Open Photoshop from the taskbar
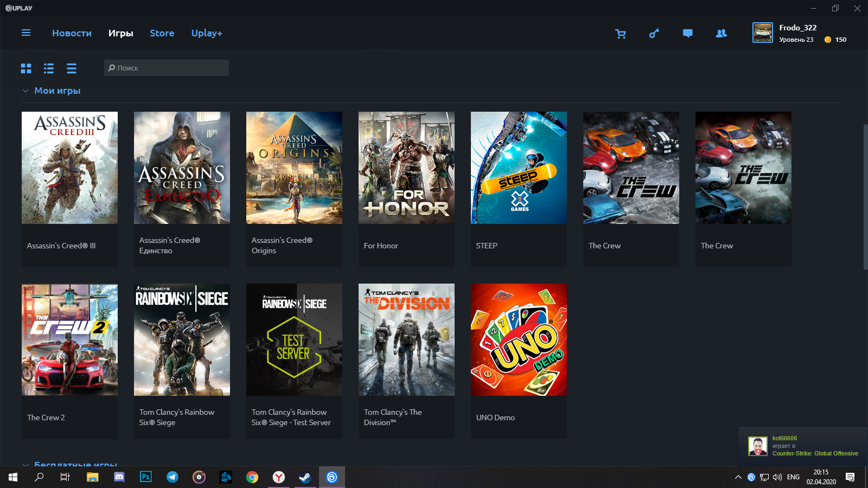The width and height of the screenshot is (868, 488). click(x=146, y=477)
